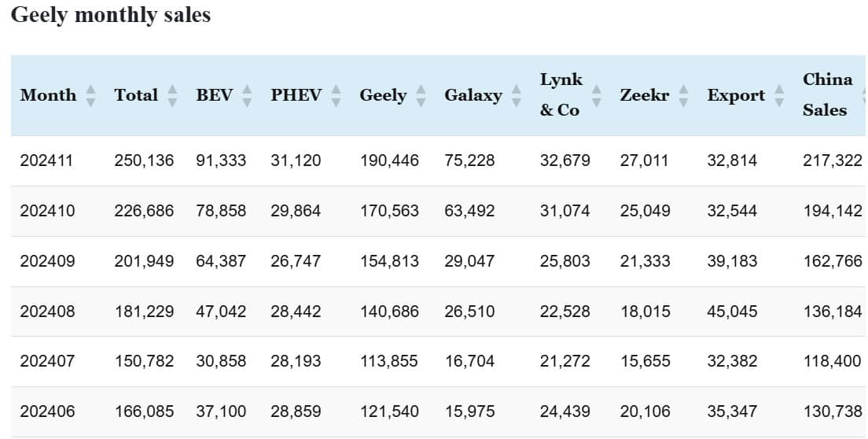Sort table by Month column arrows
This screenshot has width=868, height=439.
(x=90, y=96)
